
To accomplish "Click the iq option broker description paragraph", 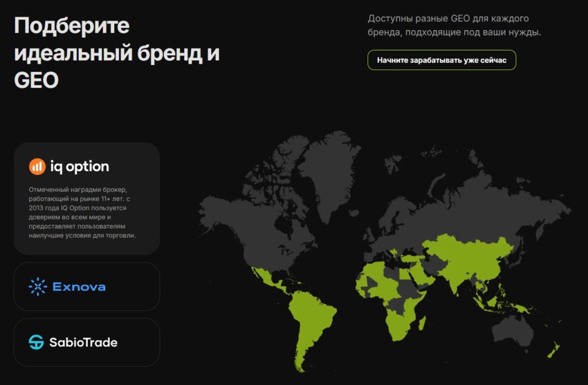I will pos(82,213).
